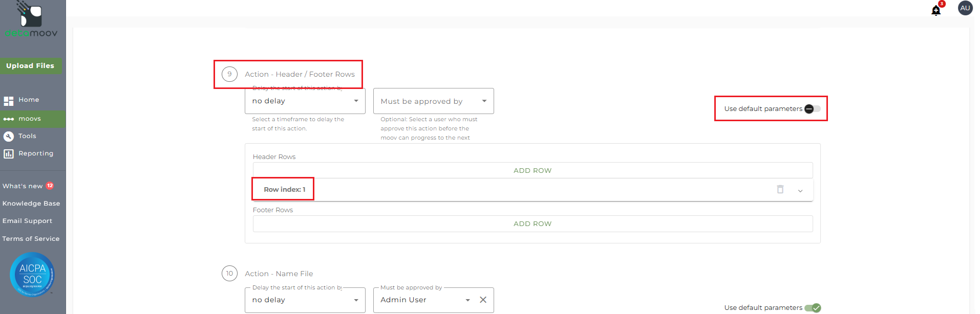Select moovs in the sidebar
980x314 pixels.
30,119
